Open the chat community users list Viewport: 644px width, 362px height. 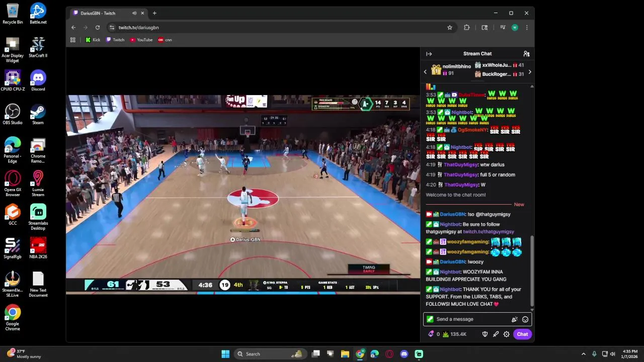click(x=526, y=54)
